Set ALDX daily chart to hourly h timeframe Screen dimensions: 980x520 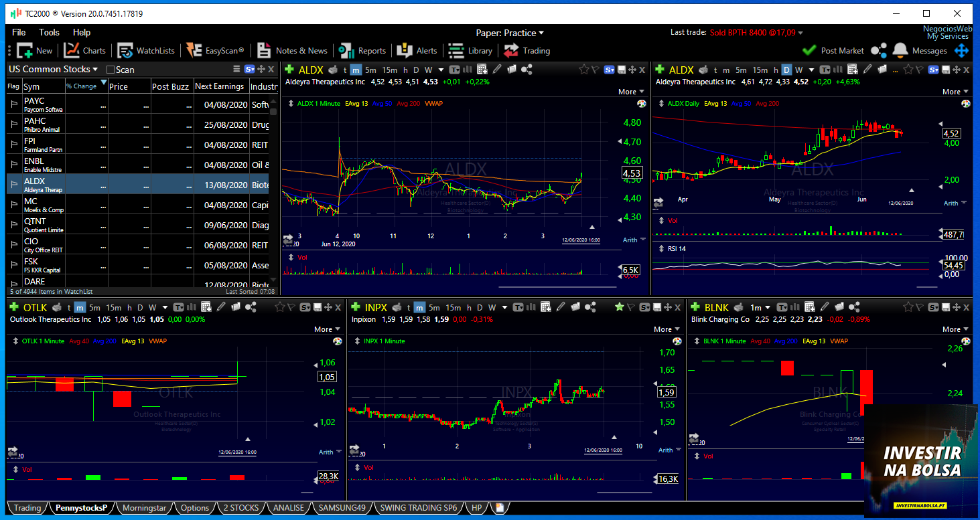coord(776,70)
